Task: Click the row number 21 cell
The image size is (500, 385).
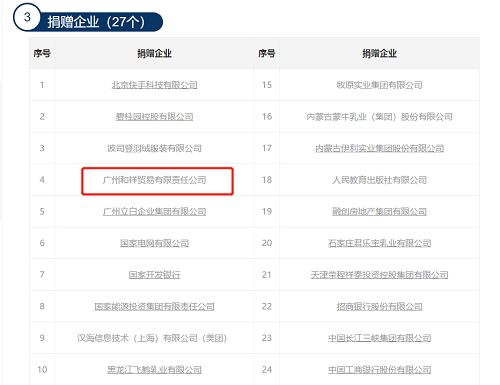Action: pyautogui.click(x=267, y=275)
